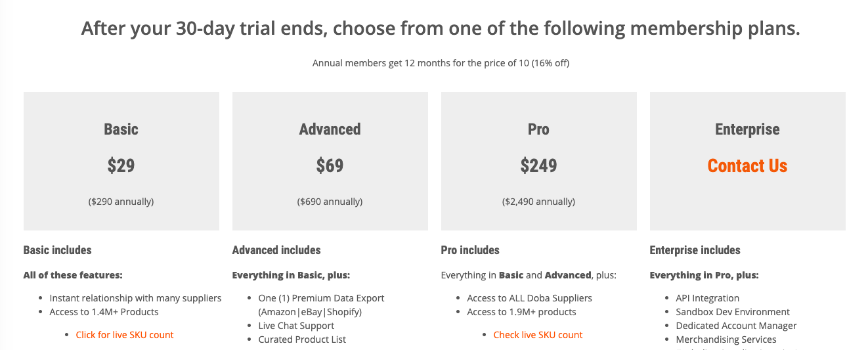Click the API Integration list item
868x350 pixels.
pos(708,298)
